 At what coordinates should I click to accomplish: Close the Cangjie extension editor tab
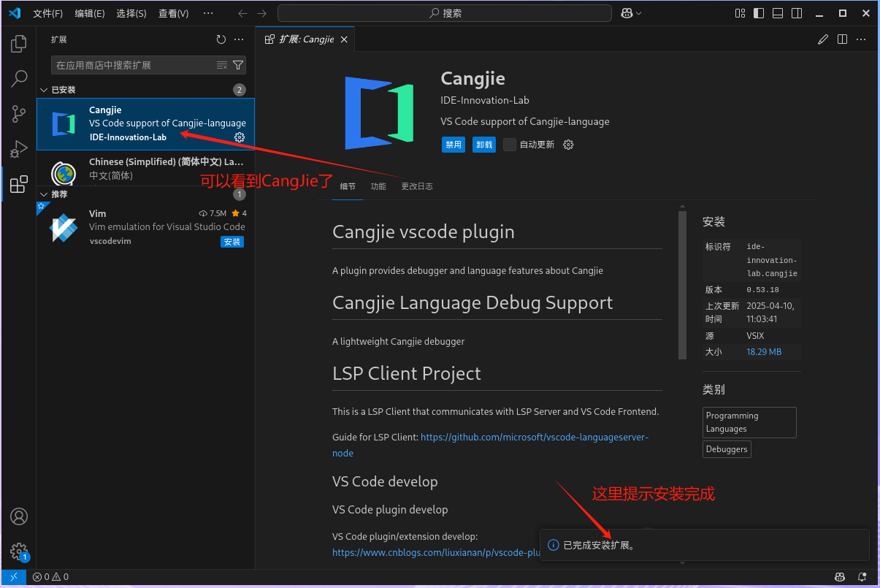(x=345, y=39)
